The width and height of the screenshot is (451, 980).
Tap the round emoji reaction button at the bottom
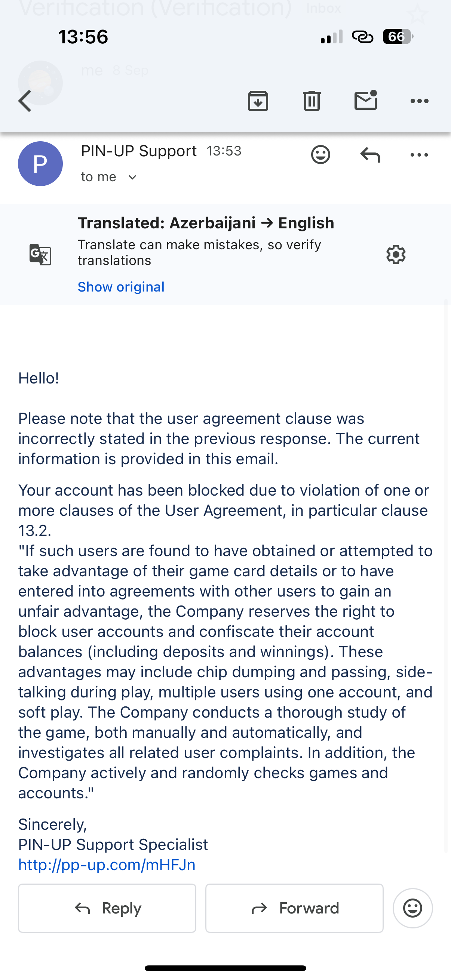(412, 909)
